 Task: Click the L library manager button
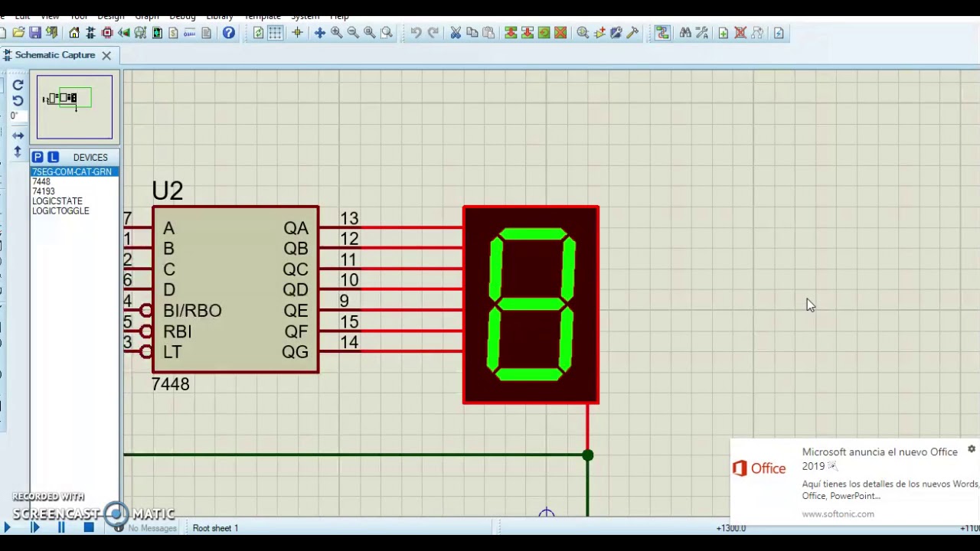(x=53, y=157)
